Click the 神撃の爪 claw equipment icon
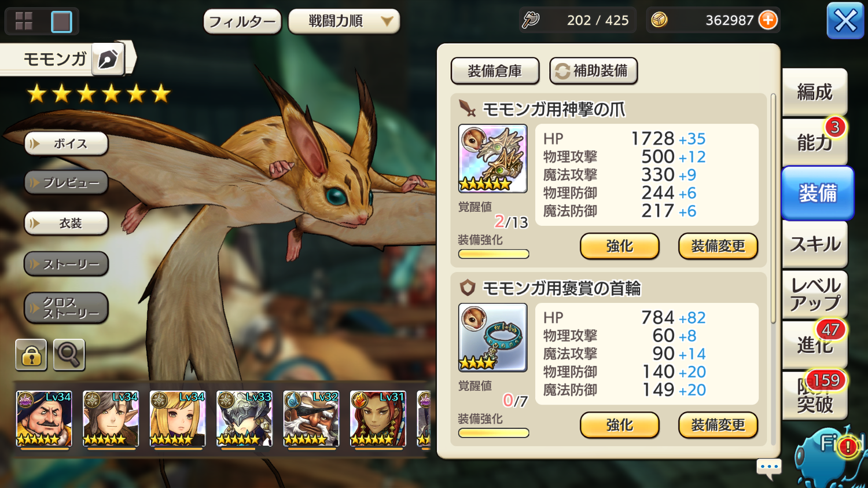Image resolution: width=868 pixels, height=488 pixels. click(492, 158)
